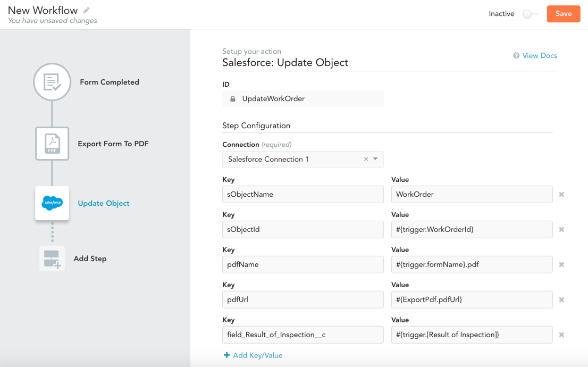Save the workflow
The image size is (588, 367).
[563, 14]
